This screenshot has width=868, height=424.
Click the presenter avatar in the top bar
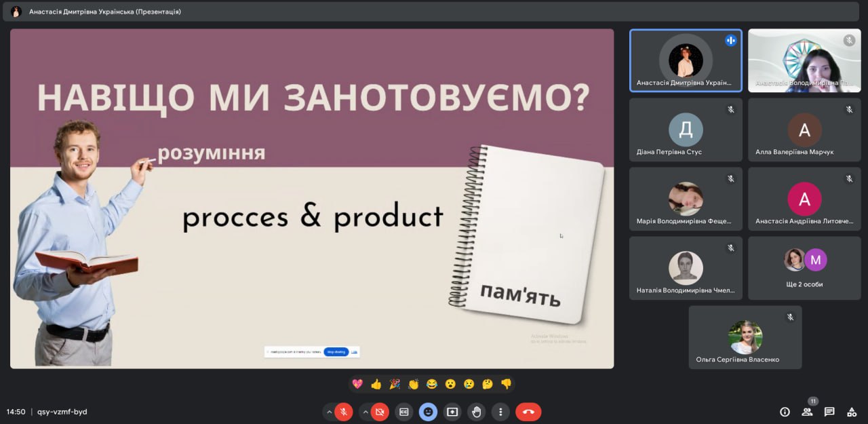pos(16,12)
